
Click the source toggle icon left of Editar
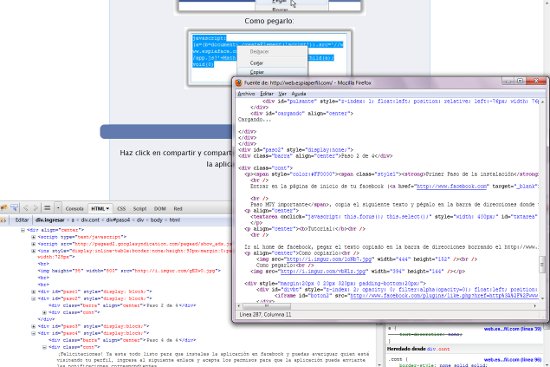[3, 220]
